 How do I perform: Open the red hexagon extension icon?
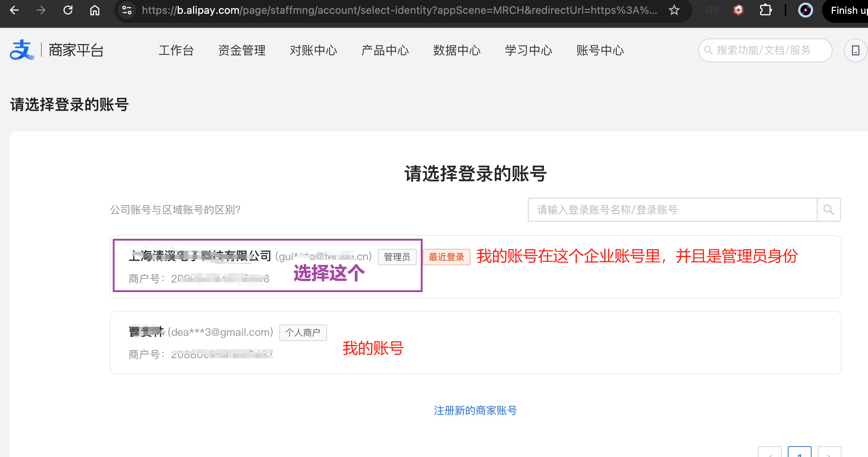click(x=738, y=10)
